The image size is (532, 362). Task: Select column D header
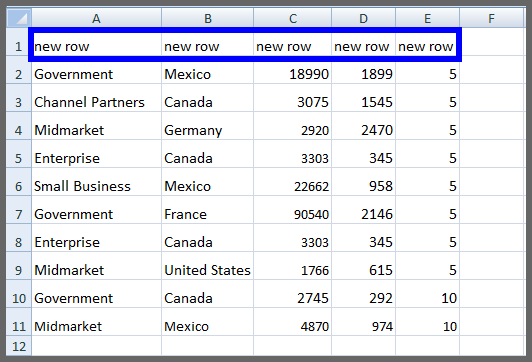[363, 18]
